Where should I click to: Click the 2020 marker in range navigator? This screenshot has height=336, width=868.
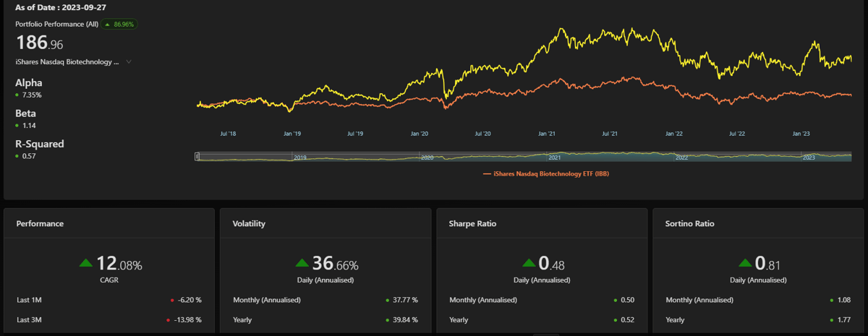tap(427, 158)
